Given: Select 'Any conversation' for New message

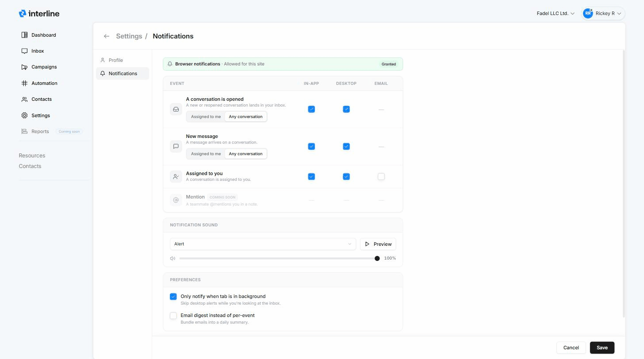Looking at the screenshot, I should 245,154.
